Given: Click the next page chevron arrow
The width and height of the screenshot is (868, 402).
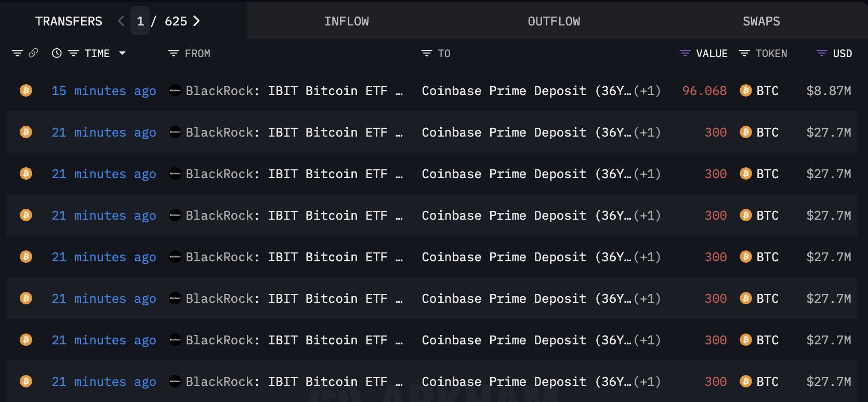Looking at the screenshot, I should tap(196, 21).
